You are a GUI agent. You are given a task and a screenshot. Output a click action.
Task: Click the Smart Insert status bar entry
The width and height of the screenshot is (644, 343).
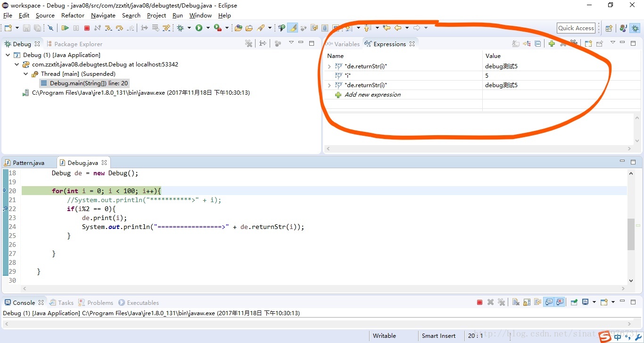pos(439,336)
